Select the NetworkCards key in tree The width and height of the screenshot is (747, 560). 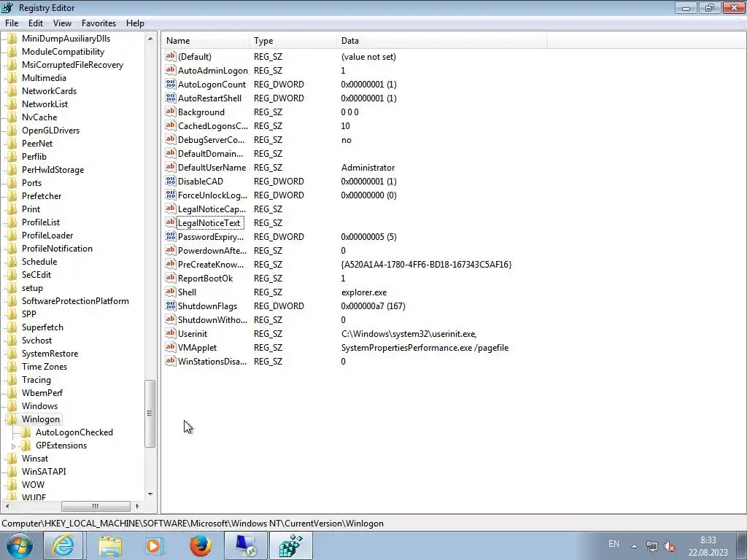pyautogui.click(x=49, y=91)
